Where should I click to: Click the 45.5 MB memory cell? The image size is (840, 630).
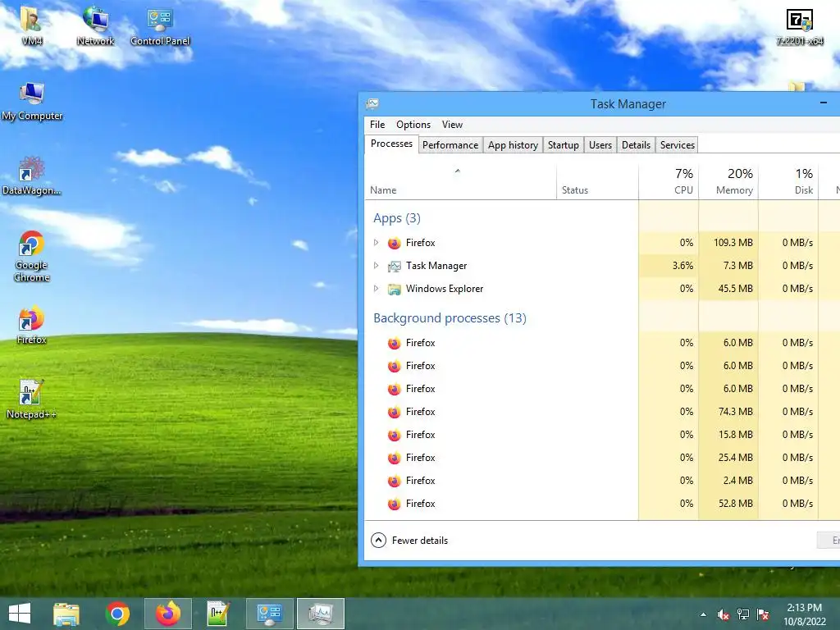pos(728,289)
